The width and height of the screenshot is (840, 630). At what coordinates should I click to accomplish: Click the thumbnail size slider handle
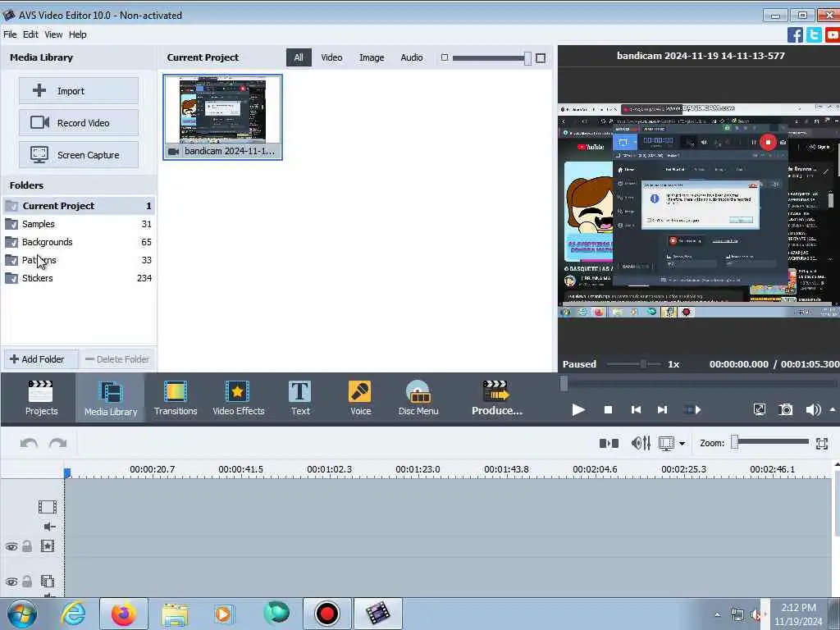[x=527, y=58]
